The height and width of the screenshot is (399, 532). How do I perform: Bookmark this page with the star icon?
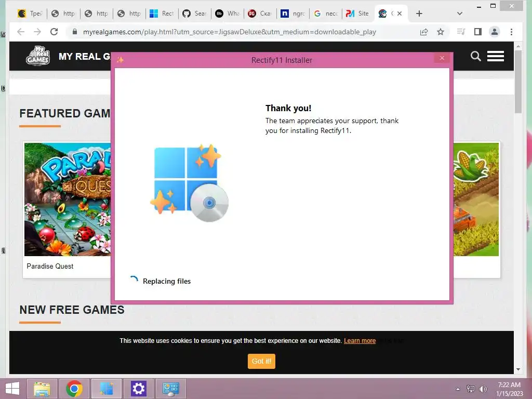pyautogui.click(x=441, y=32)
